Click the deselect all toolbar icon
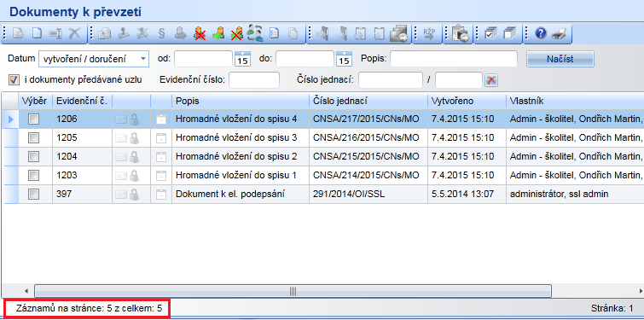644x320 pixels. (x=510, y=33)
